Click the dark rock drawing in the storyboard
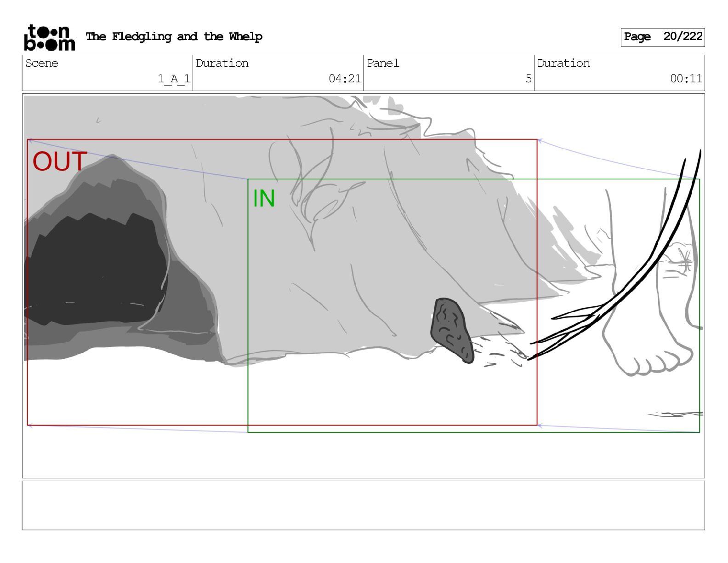 [452, 330]
